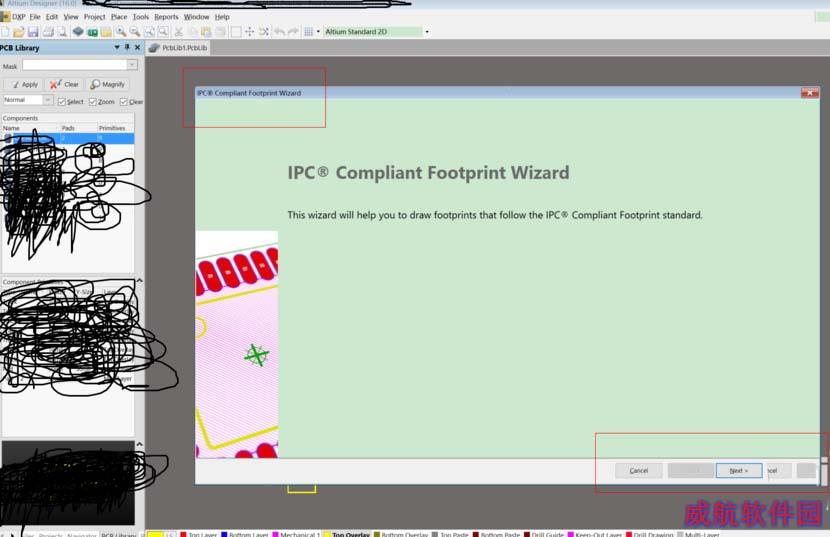The image size is (830, 537).
Task: Click the green PCB board icon
Action: pos(92,32)
